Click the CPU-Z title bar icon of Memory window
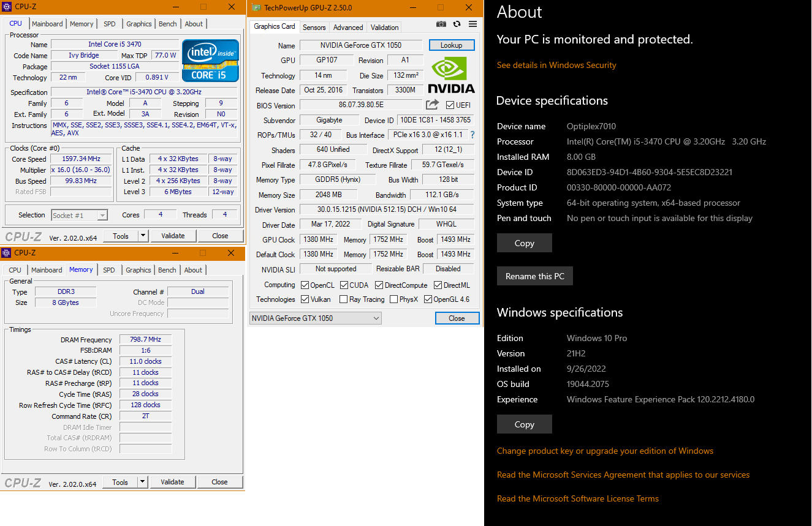 click(x=6, y=253)
